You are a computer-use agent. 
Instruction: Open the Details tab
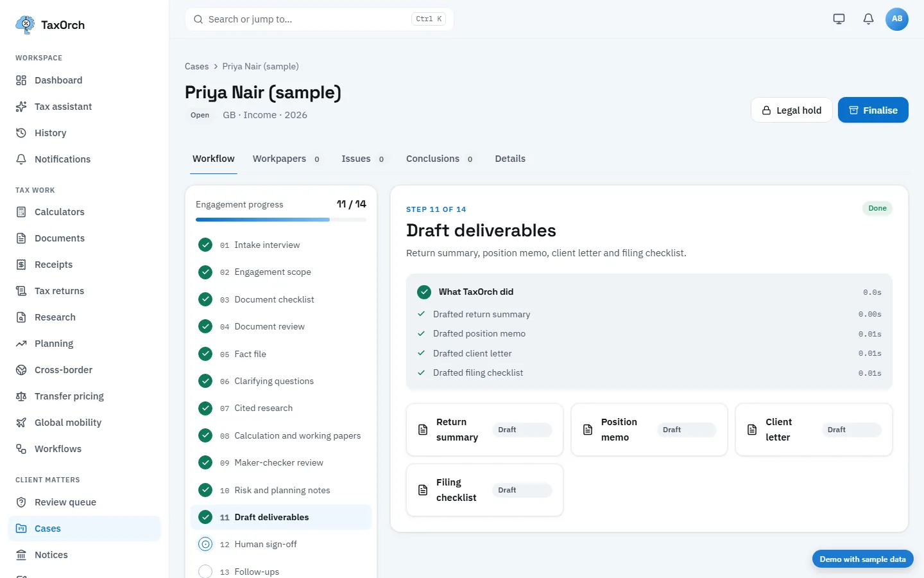[x=510, y=159]
